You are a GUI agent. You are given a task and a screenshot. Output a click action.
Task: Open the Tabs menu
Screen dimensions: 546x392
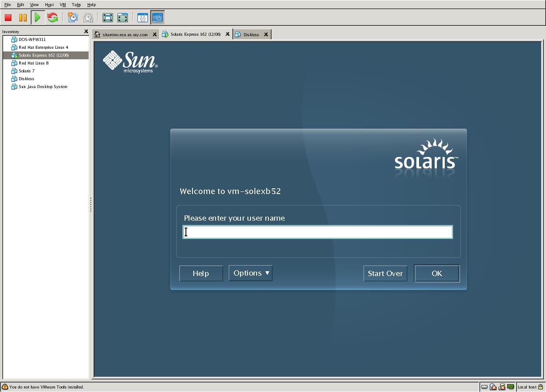point(76,5)
